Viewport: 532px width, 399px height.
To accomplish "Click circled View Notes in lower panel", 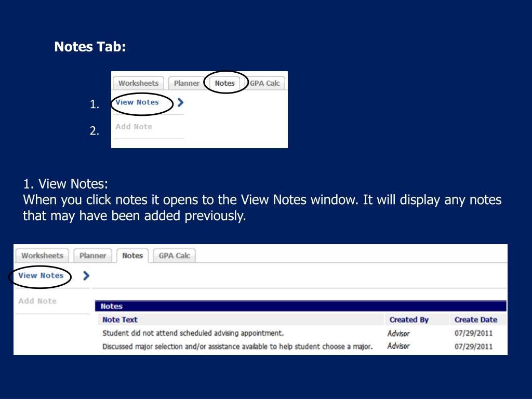I will pos(41,275).
